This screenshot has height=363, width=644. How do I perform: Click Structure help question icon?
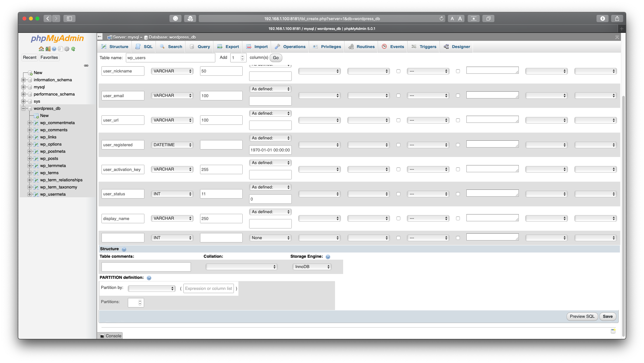(124, 249)
